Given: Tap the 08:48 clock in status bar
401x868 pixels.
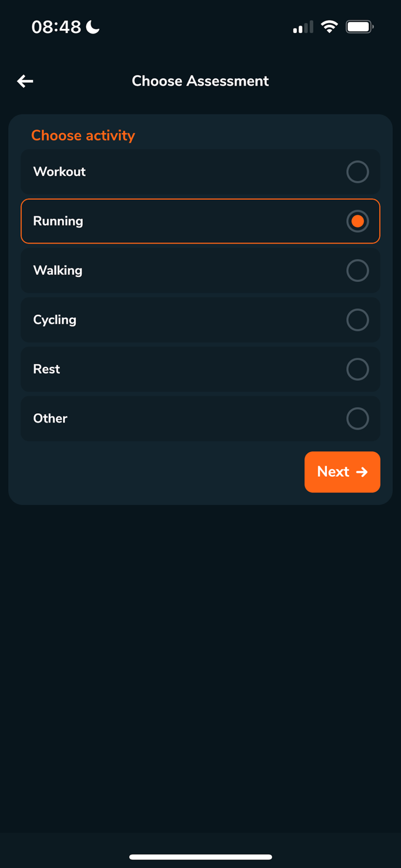Looking at the screenshot, I should point(56,27).
